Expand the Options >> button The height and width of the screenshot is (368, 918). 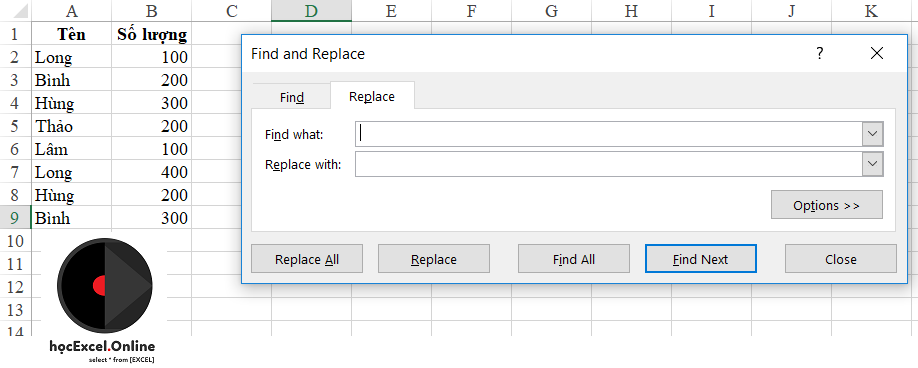tap(827, 205)
